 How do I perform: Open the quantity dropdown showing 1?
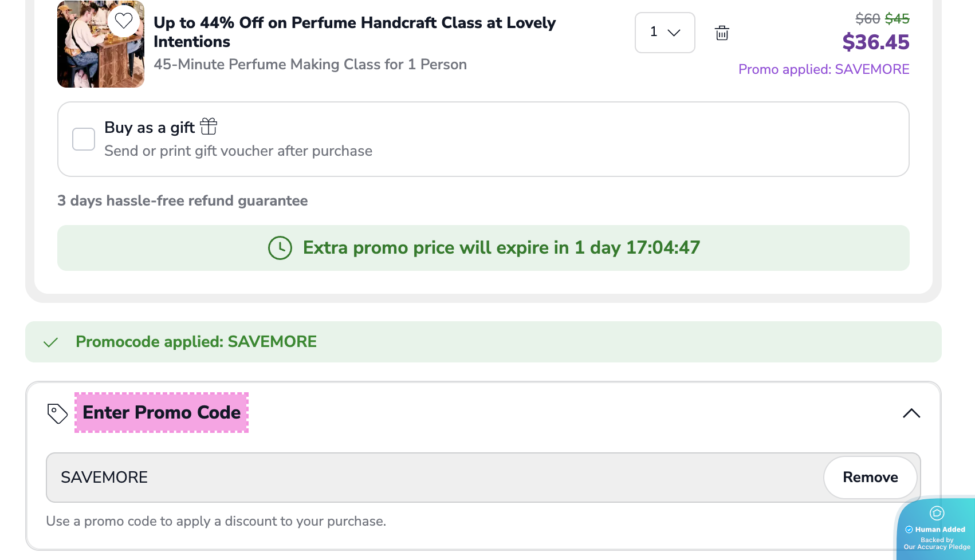(665, 33)
